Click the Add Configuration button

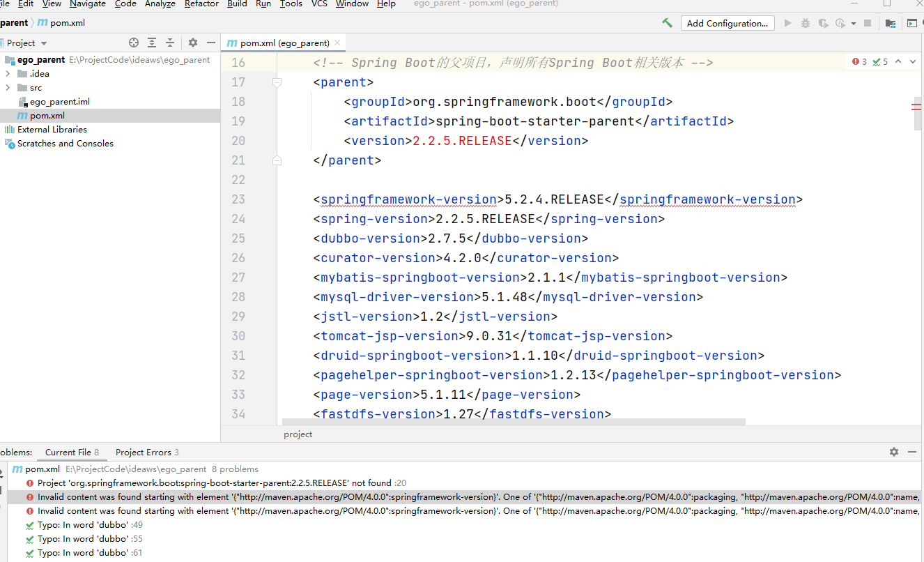727,23
